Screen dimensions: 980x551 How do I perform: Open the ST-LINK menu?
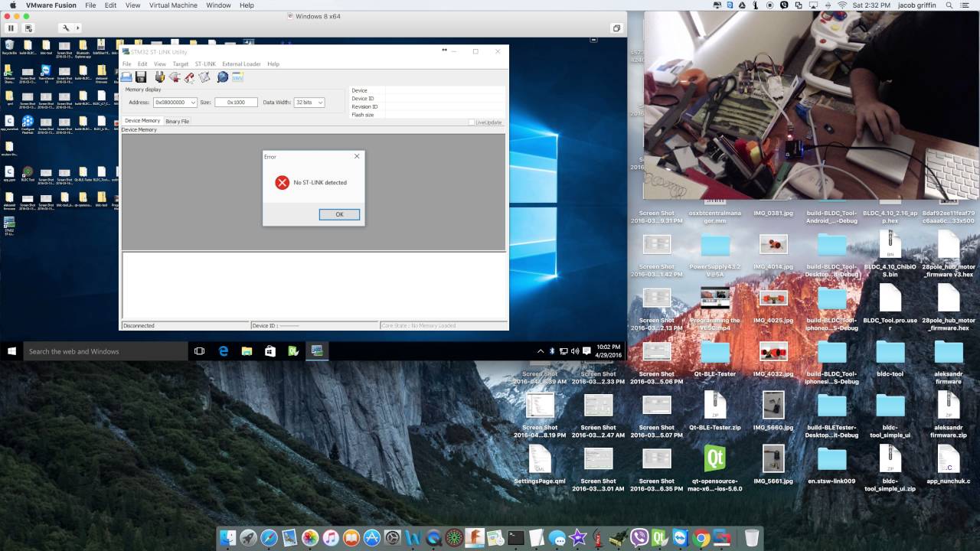pyautogui.click(x=205, y=64)
